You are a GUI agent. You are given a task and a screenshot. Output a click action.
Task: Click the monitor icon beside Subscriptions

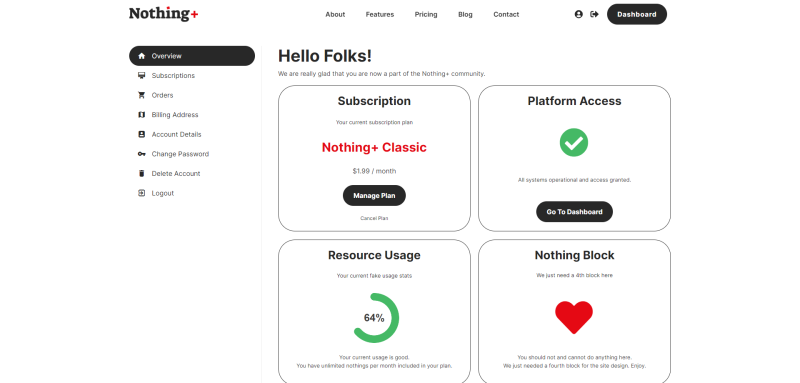[141, 75]
